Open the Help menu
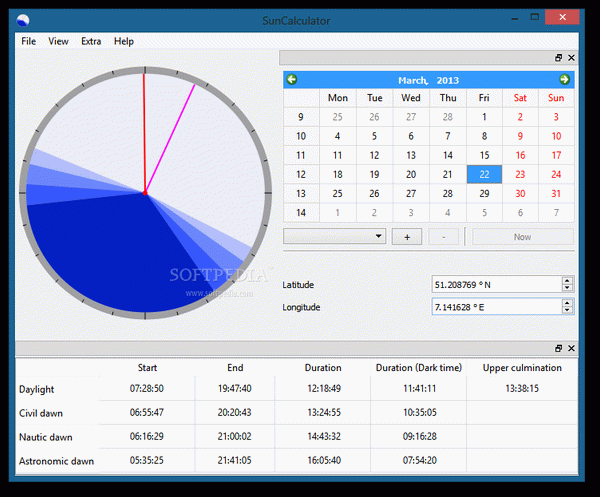 tap(124, 41)
